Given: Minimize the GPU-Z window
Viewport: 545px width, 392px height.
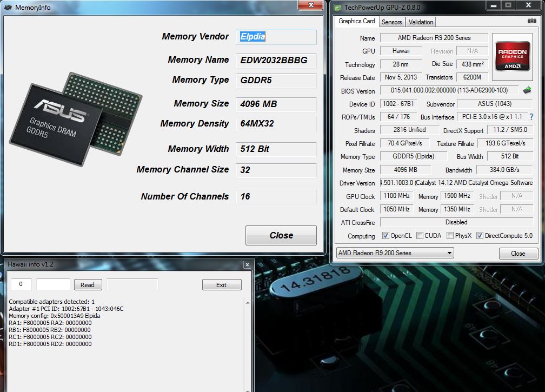Looking at the screenshot, I should click(493, 5).
